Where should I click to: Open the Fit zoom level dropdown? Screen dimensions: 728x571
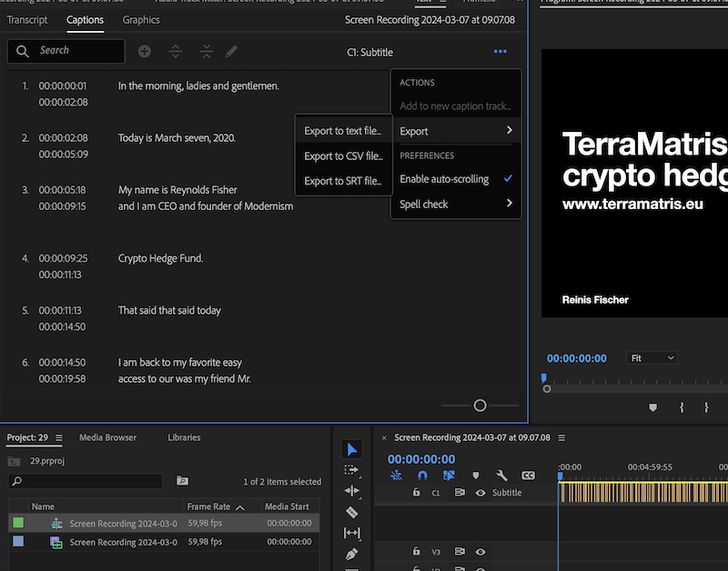[652, 358]
